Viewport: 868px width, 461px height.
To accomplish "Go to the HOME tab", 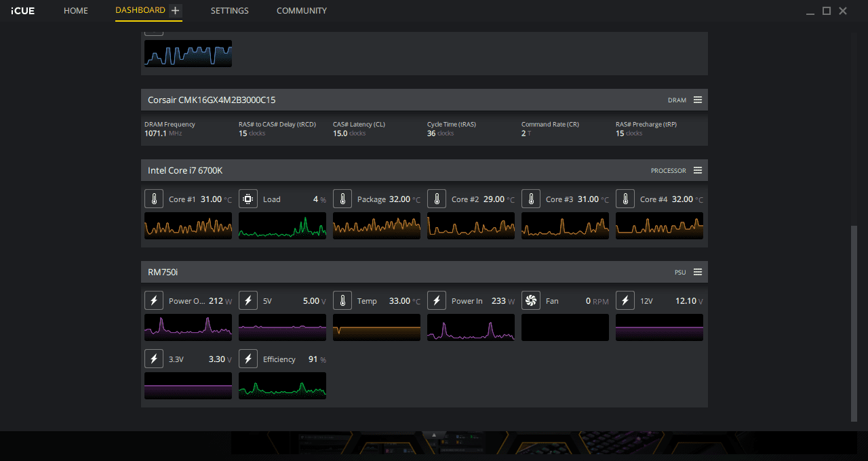I will [x=76, y=11].
